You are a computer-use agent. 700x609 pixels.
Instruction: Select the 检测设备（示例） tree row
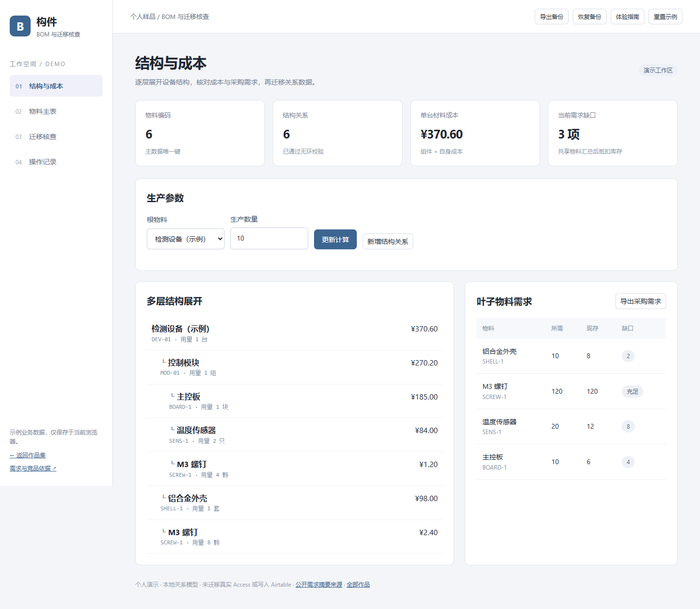(295, 333)
